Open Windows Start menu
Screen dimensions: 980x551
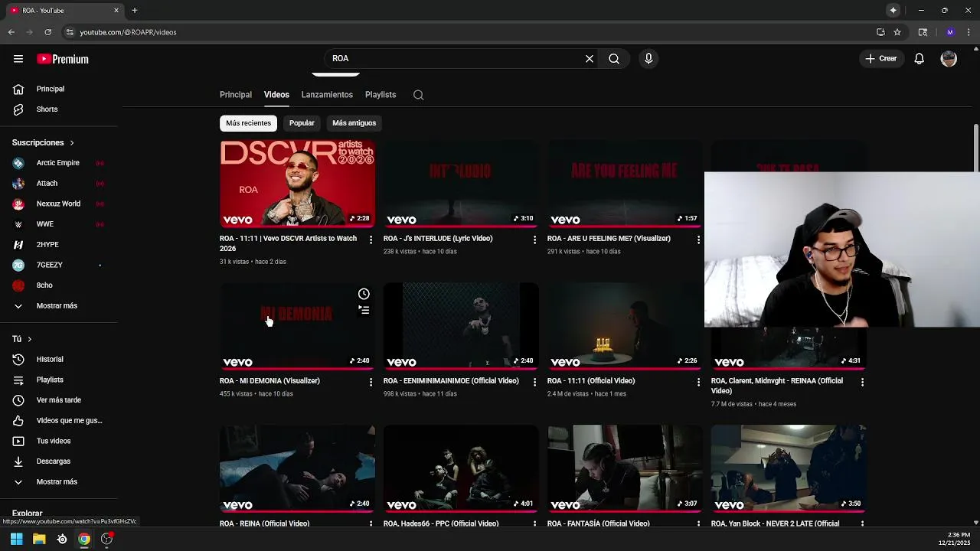[x=16, y=539]
